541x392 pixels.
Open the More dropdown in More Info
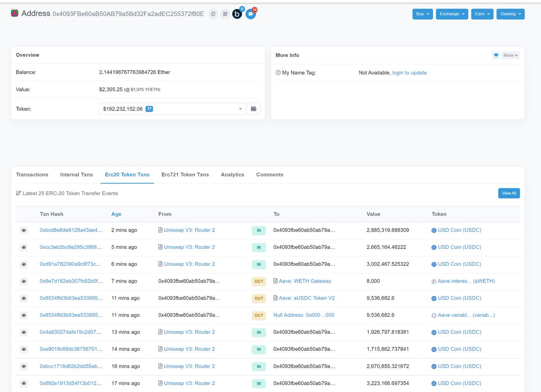pos(511,55)
